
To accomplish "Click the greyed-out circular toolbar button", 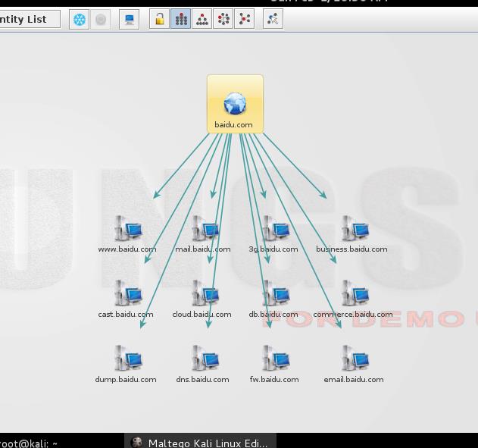I will coord(101,20).
